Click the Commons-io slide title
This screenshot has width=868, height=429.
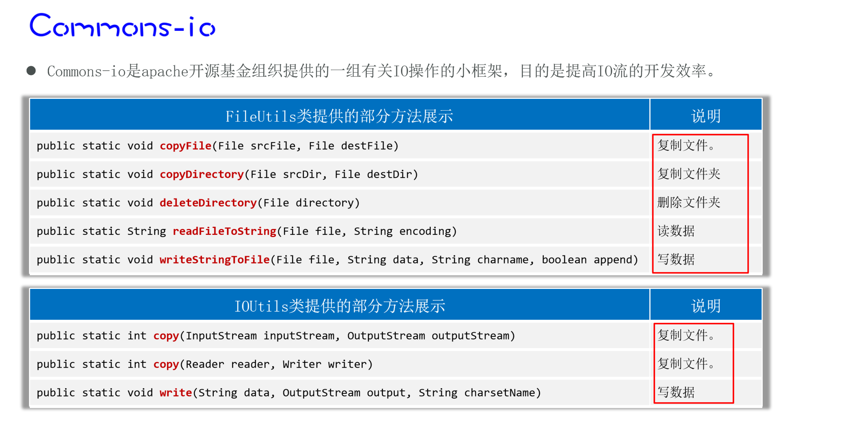(x=122, y=26)
